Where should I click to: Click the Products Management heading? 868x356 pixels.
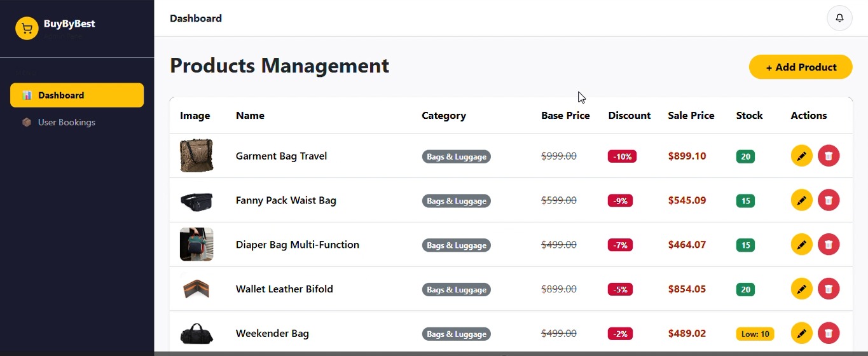point(279,65)
